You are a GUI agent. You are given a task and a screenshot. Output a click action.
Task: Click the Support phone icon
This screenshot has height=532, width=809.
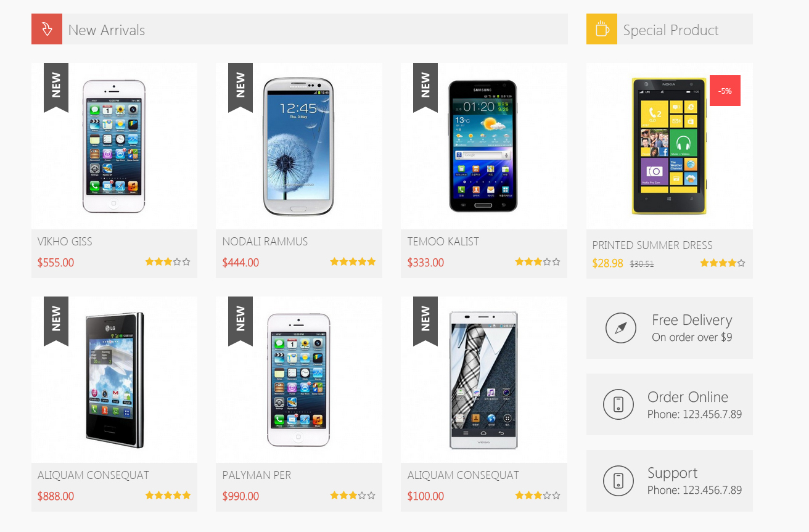coord(618,481)
